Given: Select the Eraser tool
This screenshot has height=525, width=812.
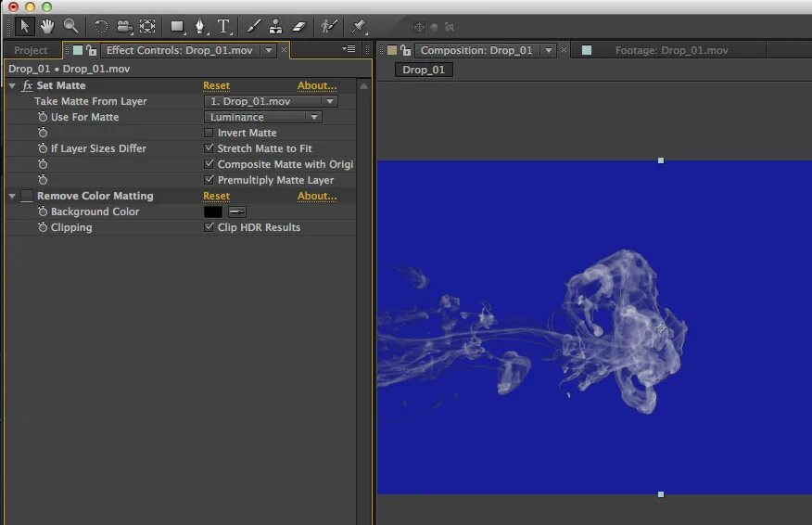Looking at the screenshot, I should (x=299, y=26).
